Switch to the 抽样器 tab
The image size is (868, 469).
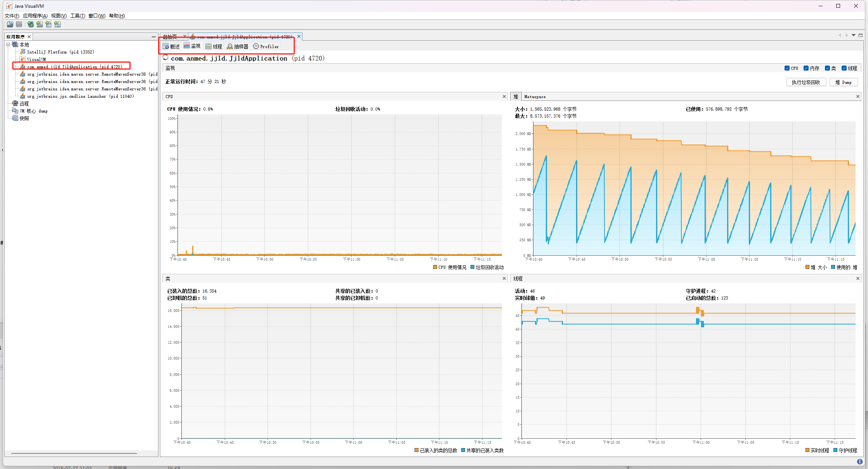tap(238, 47)
